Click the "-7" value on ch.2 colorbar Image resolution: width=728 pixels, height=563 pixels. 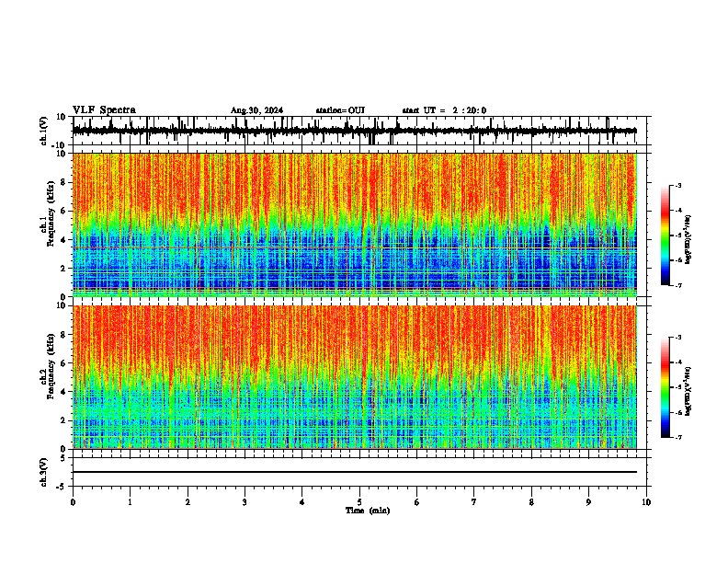coord(678,437)
